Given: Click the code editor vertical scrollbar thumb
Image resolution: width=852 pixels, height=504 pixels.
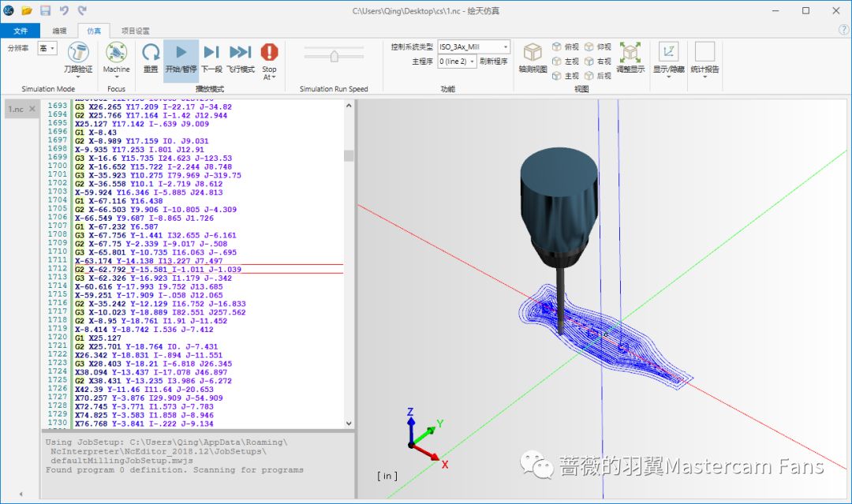Looking at the screenshot, I should click(349, 156).
